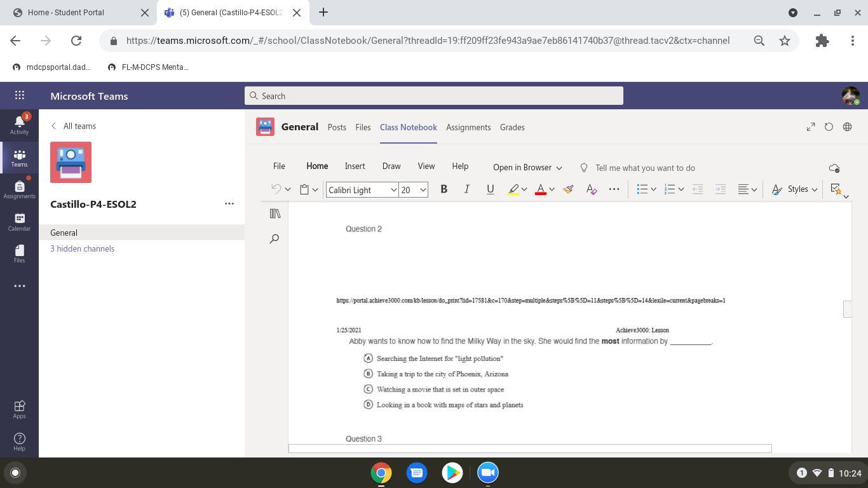The height and width of the screenshot is (488, 868).
Task: Open the font size dropdown
Action: (423, 190)
